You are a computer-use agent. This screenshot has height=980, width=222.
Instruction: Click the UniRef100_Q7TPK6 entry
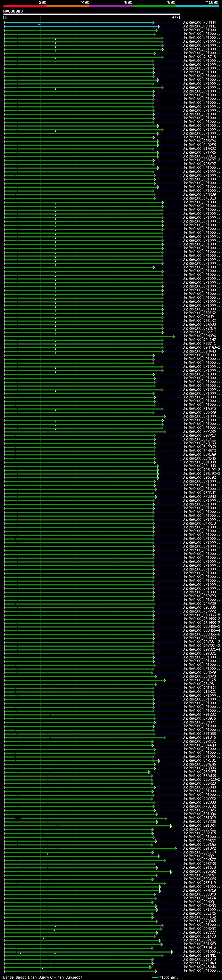click(x=199, y=153)
